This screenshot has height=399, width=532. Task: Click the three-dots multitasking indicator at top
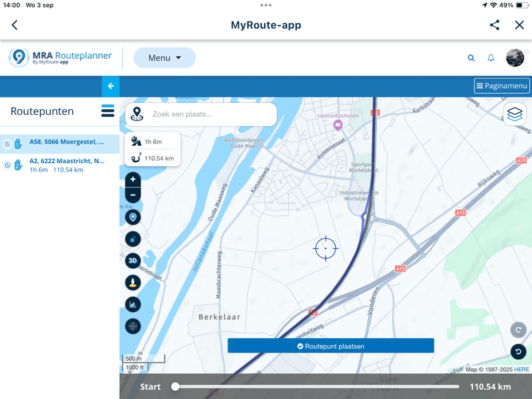coord(266,5)
